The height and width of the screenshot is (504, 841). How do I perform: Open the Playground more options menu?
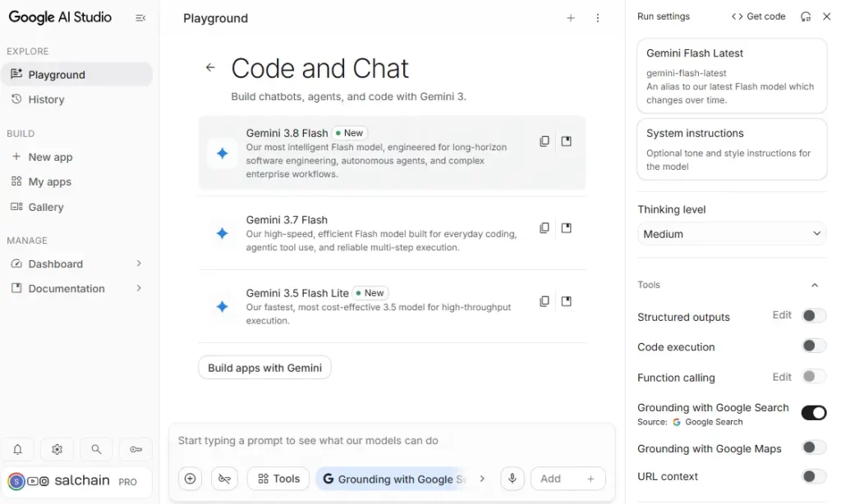[x=598, y=18]
